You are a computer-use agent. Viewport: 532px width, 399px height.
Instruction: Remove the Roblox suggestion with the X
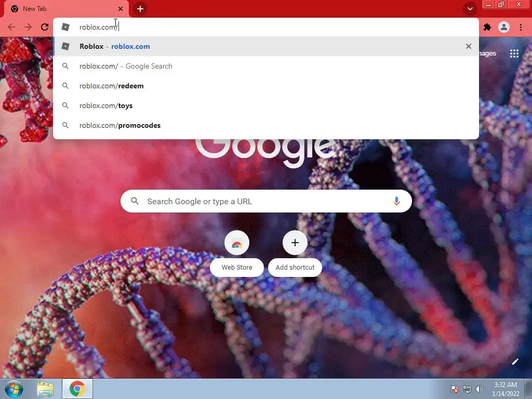pyautogui.click(x=469, y=46)
